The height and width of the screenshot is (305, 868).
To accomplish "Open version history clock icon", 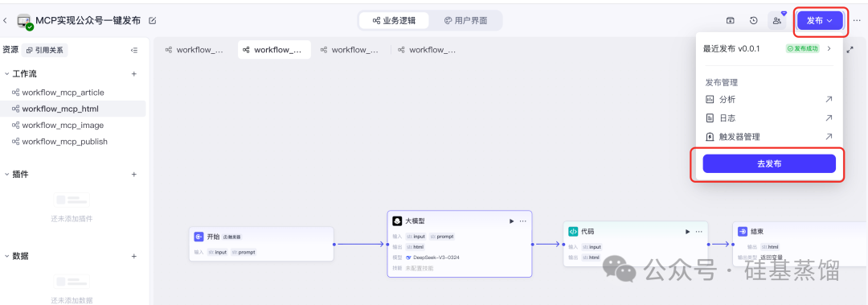I will click(x=753, y=20).
